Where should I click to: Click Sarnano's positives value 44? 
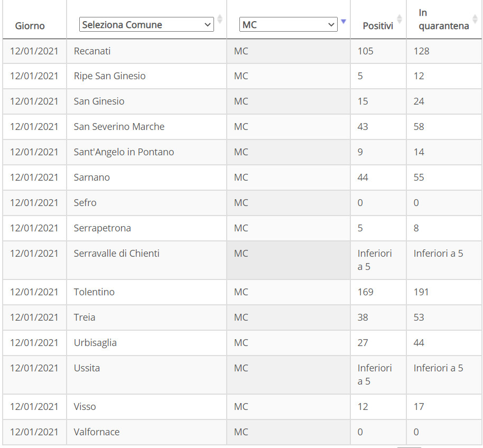pyautogui.click(x=363, y=178)
